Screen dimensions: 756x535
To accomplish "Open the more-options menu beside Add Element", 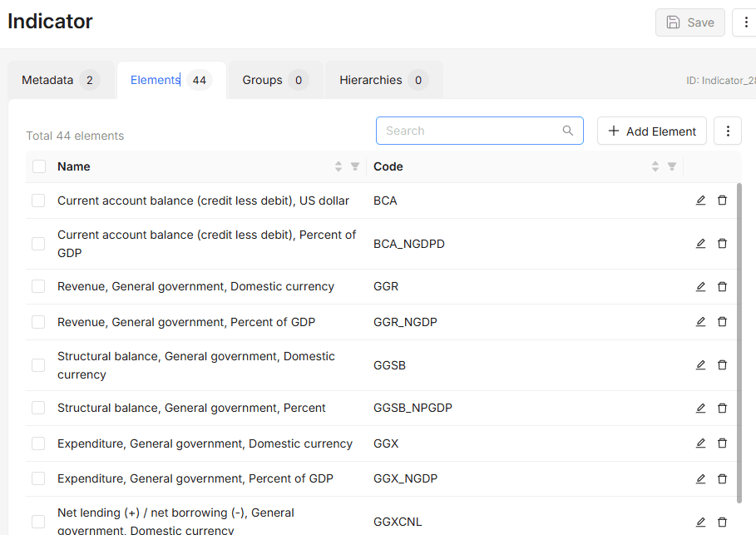I will (x=728, y=131).
